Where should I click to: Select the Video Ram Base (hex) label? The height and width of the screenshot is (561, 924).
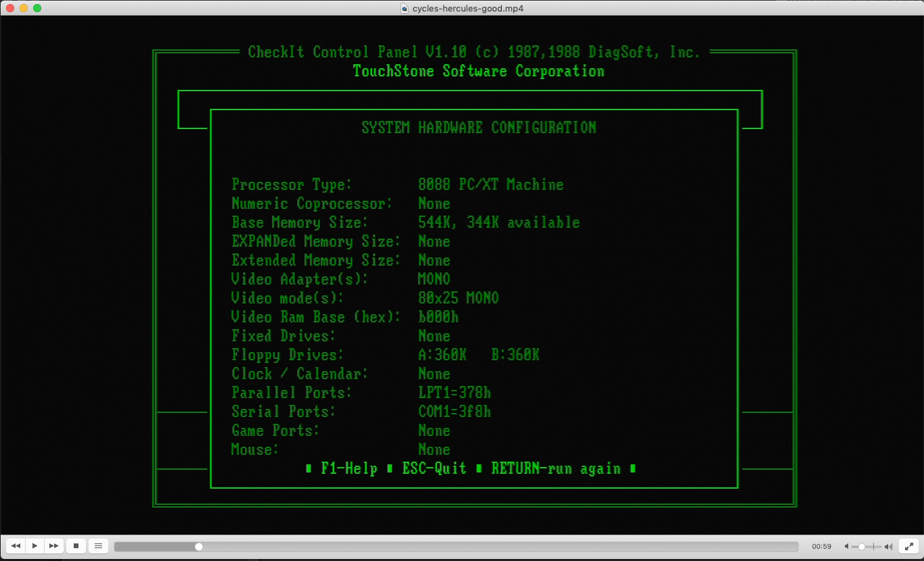click(316, 317)
